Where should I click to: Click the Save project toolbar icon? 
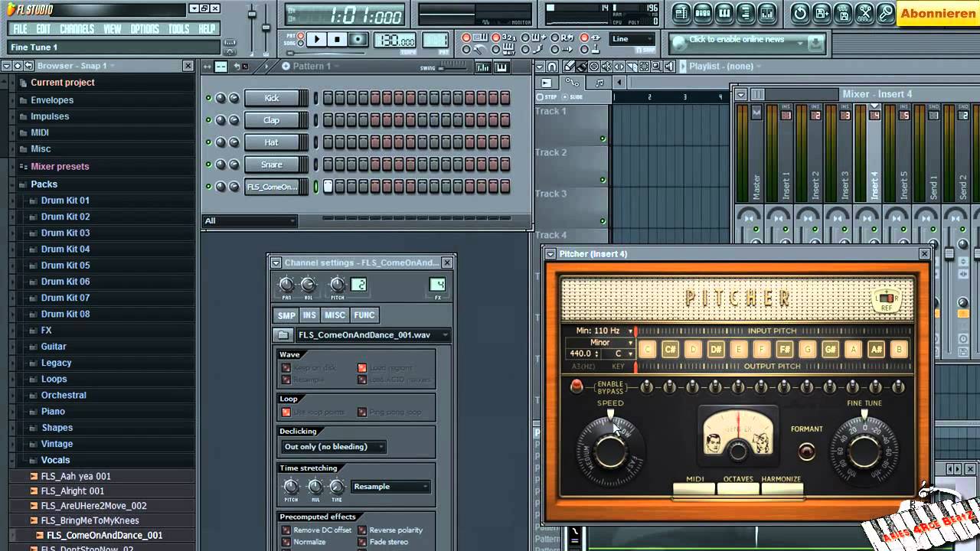coord(822,13)
